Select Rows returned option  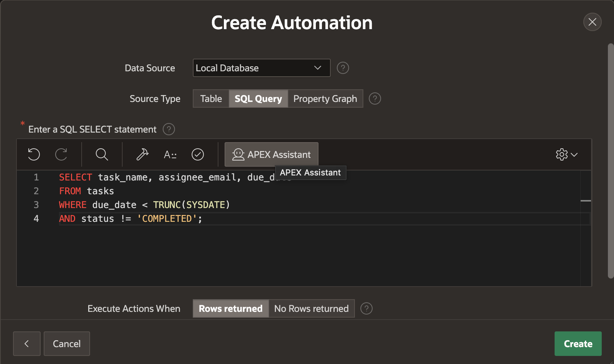[231, 308]
